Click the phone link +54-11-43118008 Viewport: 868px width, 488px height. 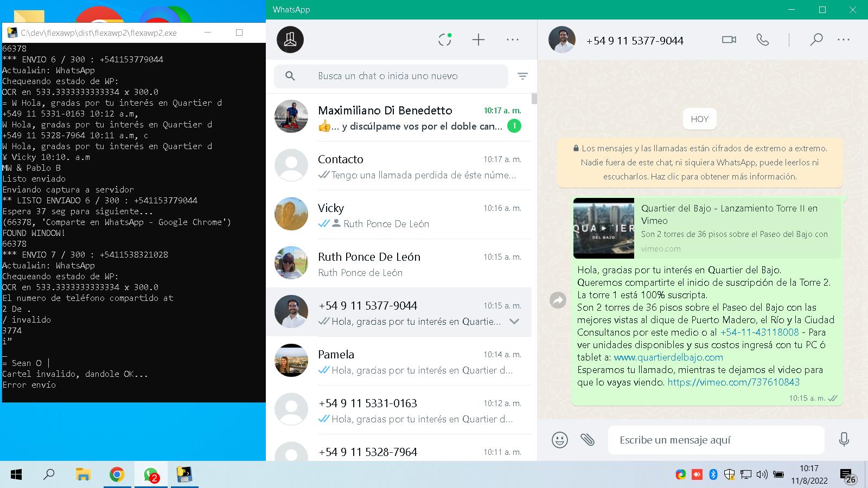click(759, 332)
